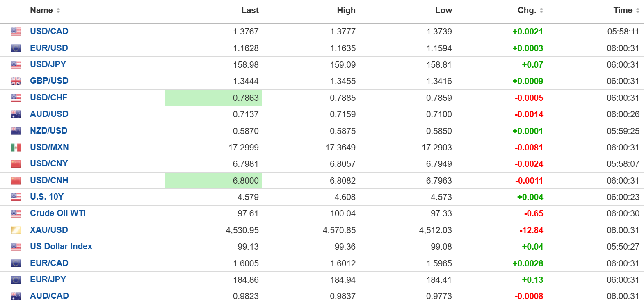This screenshot has height=302, width=644.
Task: Open the U.S. 10Y link
Action: (x=47, y=197)
